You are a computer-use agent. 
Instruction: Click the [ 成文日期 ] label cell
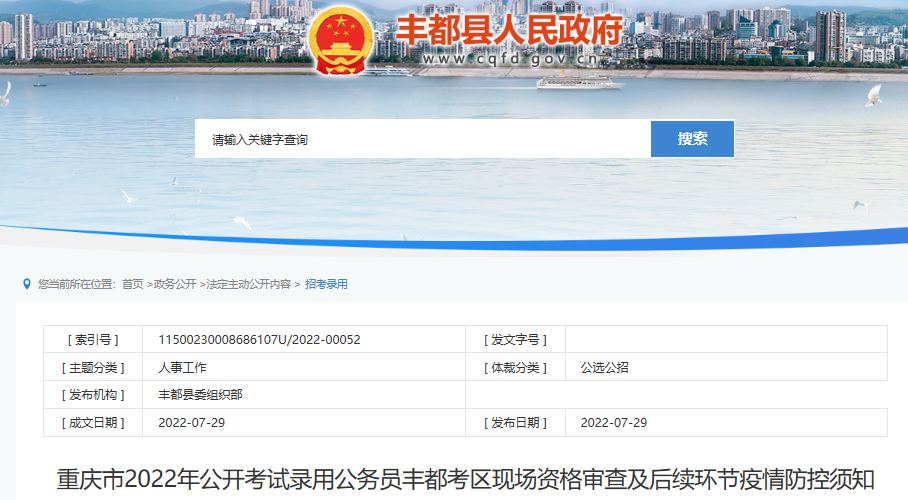93,422
